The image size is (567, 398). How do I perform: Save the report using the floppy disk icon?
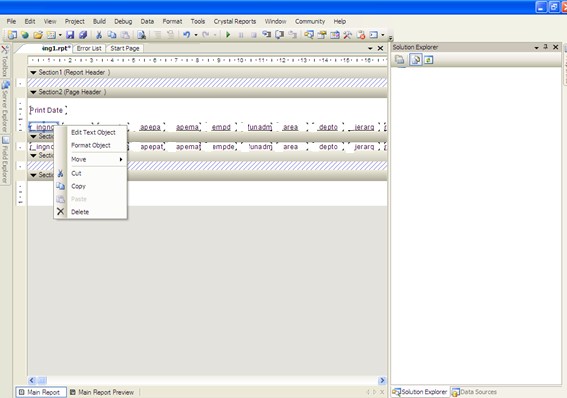pyautogui.click(x=70, y=35)
